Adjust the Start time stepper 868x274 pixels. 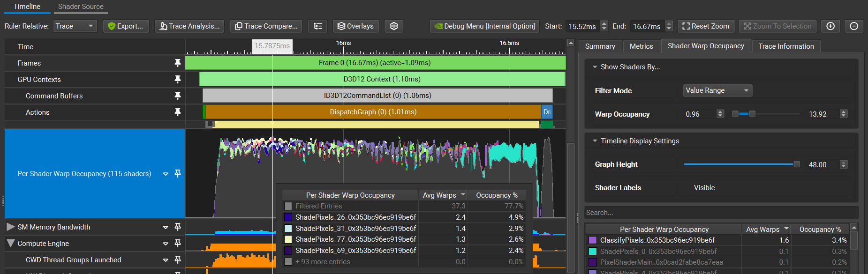click(604, 26)
